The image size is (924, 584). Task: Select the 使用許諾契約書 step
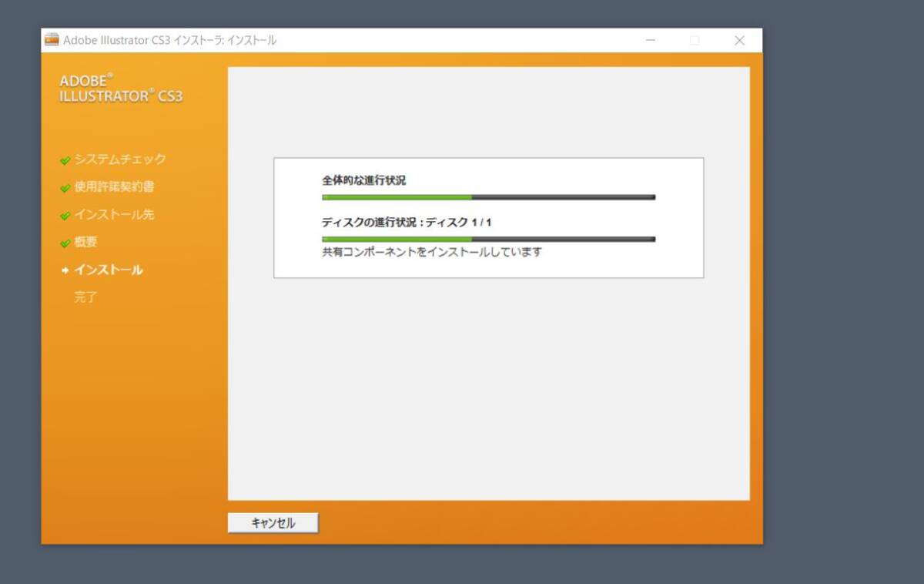(x=114, y=187)
